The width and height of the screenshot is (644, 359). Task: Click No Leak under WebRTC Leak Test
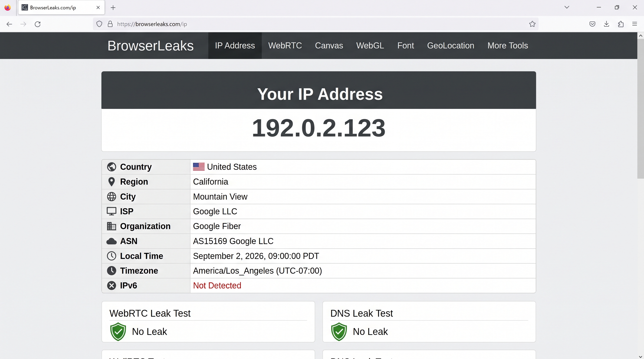tap(149, 332)
